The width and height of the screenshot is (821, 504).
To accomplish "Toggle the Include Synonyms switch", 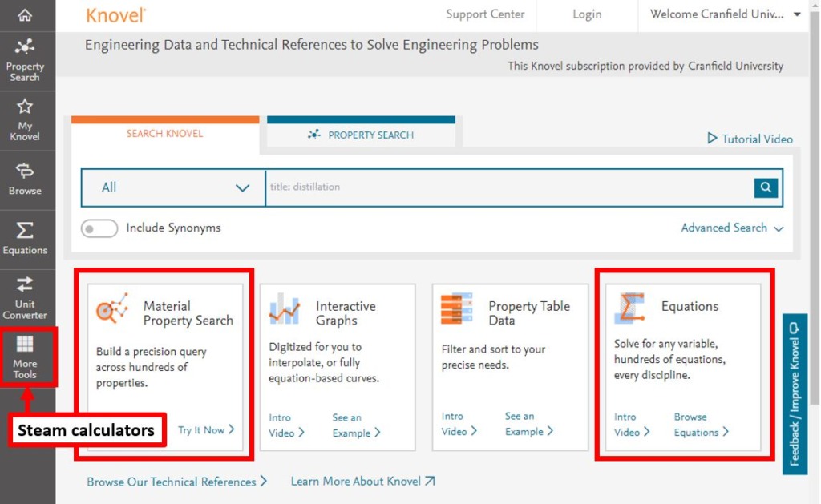I will (x=99, y=228).
